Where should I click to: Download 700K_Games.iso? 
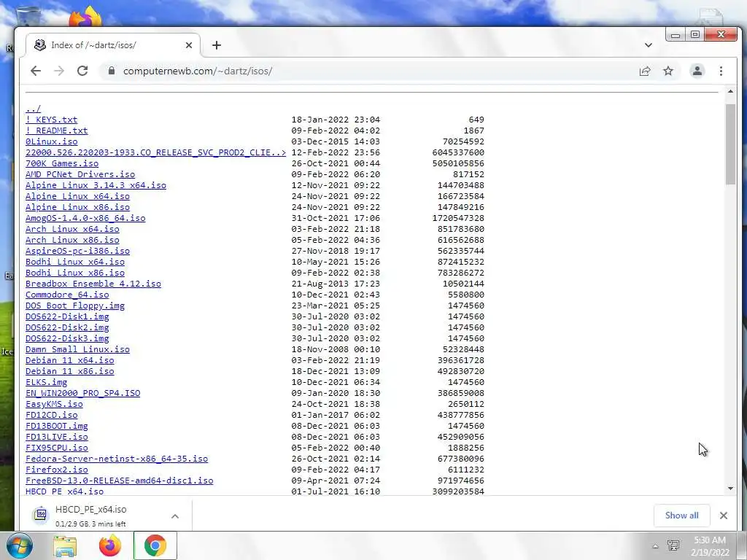click(x=62, y=163)
